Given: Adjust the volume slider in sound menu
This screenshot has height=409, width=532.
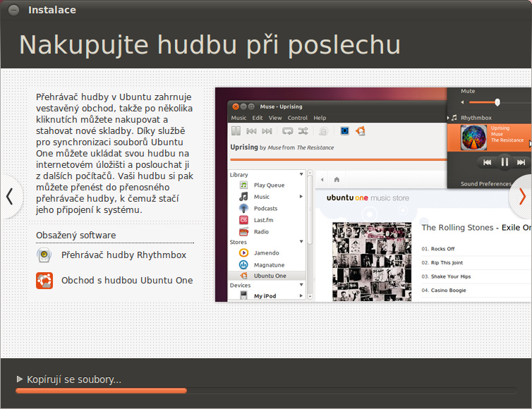Looking at the screenshot, I should (x=497, y=102).
